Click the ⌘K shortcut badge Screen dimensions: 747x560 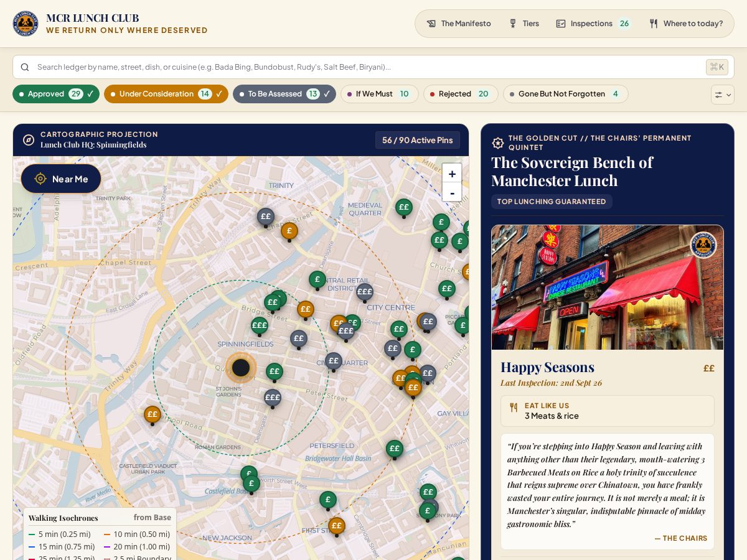click(x=717, y=67)
